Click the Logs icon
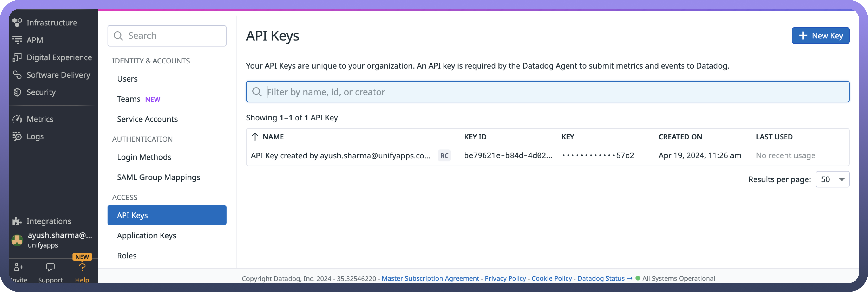The image size is (868, 292). click(17, 136)
